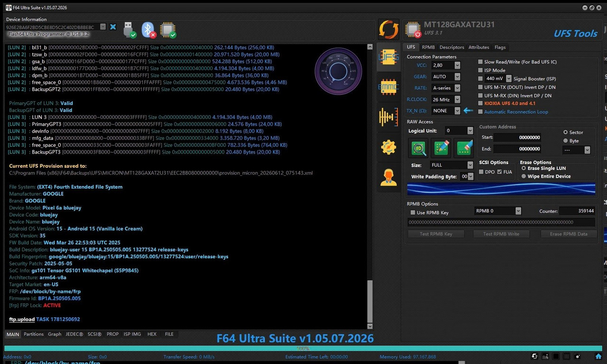Viewport: 607px width, 364px height.
Task: Click the chip power icon beside MT128GAXAT2U31
Action: (413, 30)
